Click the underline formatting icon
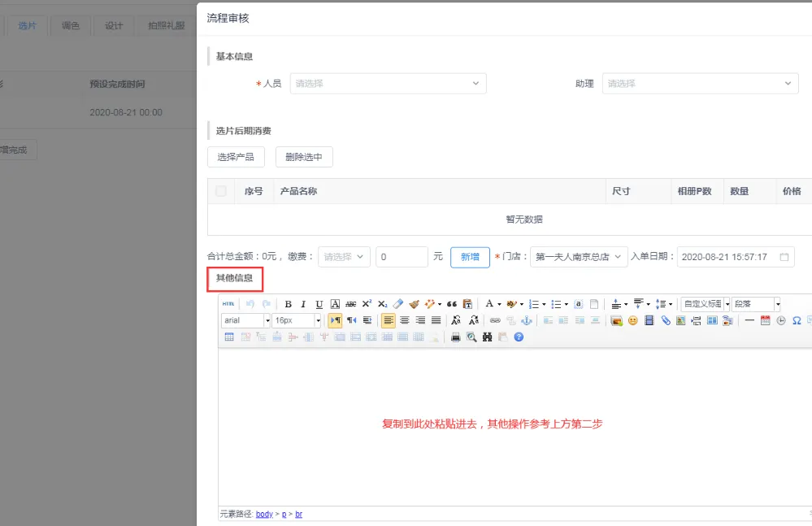Viewport: 812px width, 526px height. [x=319, y=304]
